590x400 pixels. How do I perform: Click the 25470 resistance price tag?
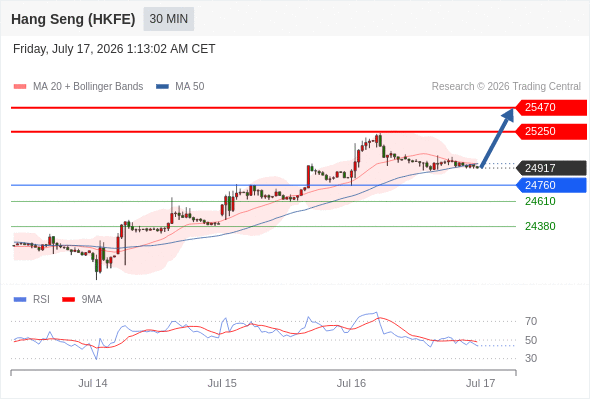pos(551,108)
